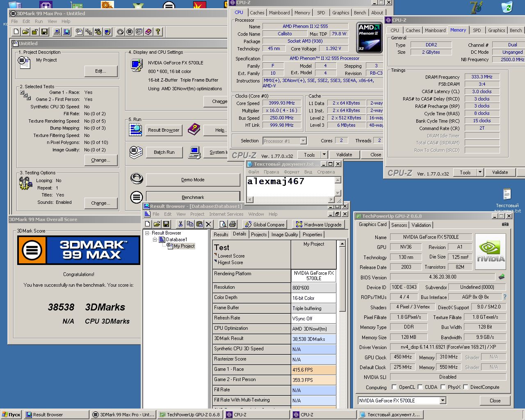Click Delete X icon in Result Browser toolbar

coord(209,224)
